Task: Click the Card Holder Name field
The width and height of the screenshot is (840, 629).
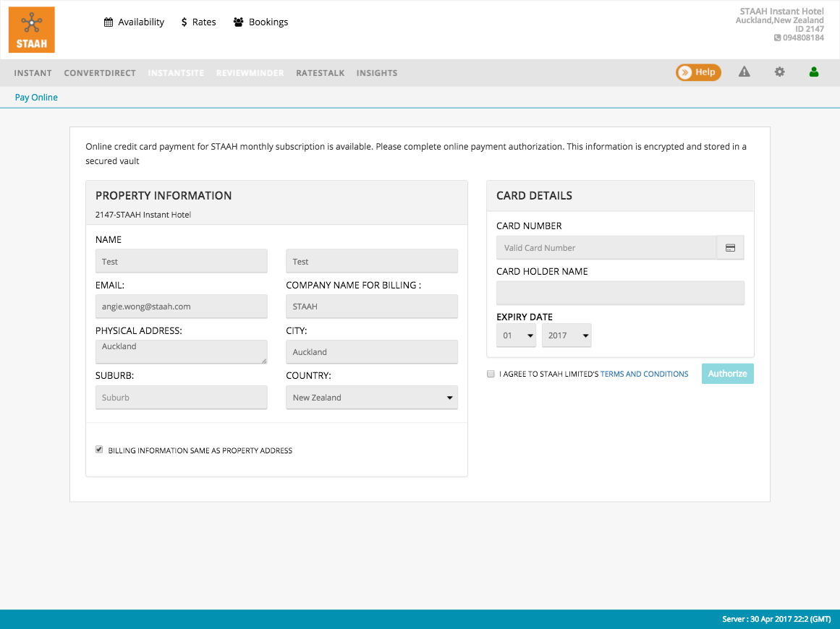Action: 620,294
